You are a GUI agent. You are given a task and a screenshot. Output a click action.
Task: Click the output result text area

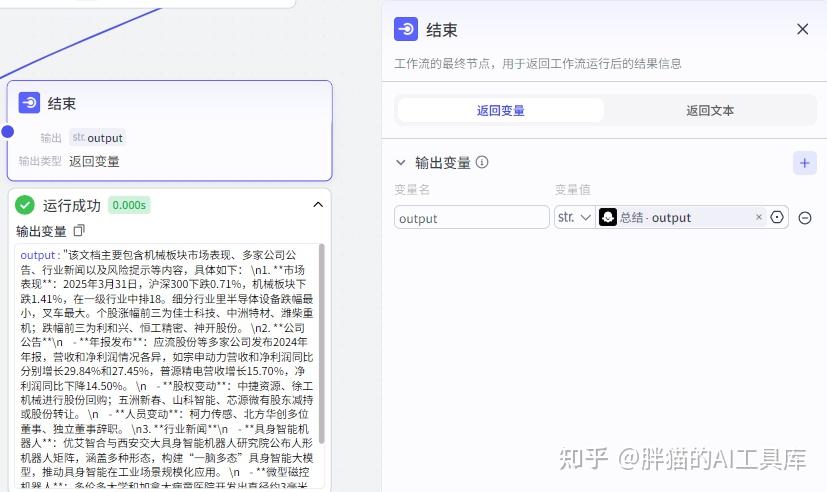tap(167, 366)
